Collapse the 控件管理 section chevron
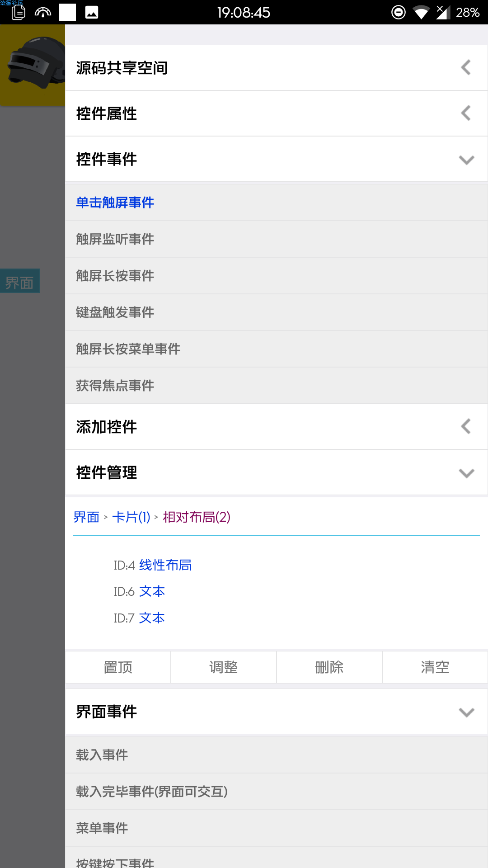Viewport: 488px width, 868px height. click(x=466, y=473)
